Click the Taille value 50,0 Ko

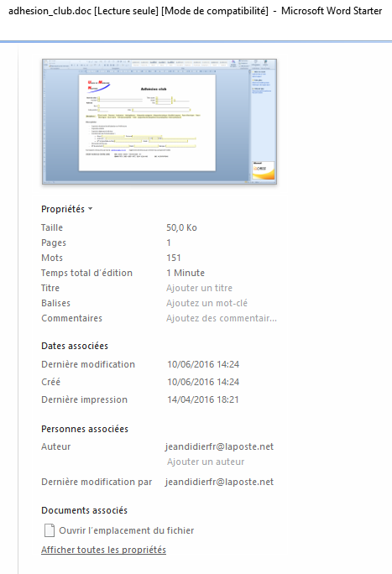[x=181, y=227]
